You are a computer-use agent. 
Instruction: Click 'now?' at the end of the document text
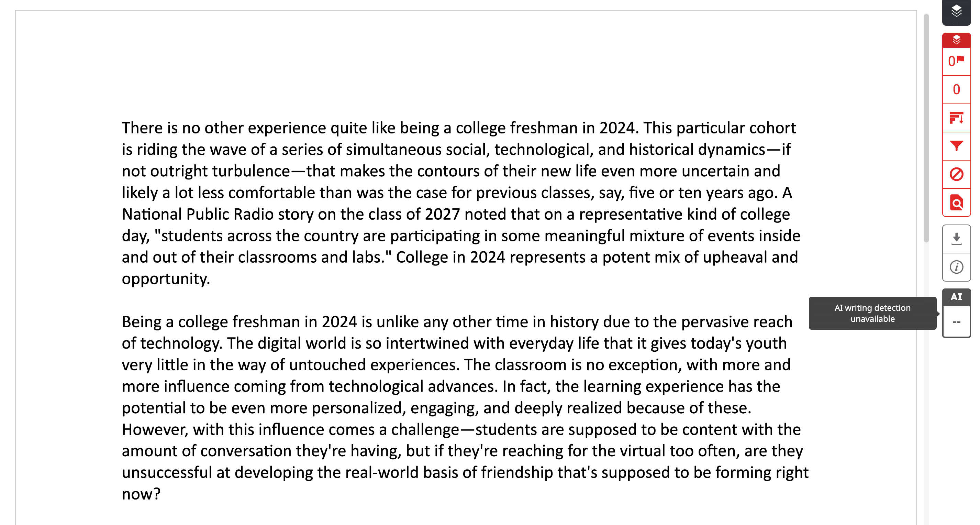tap(141, 494)
